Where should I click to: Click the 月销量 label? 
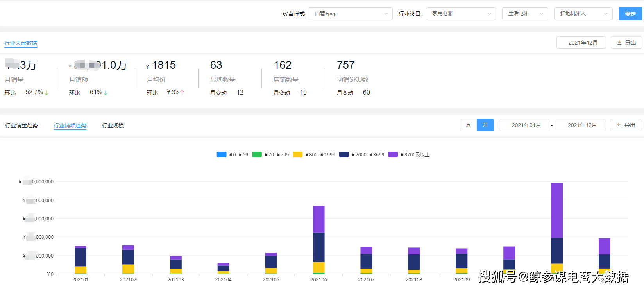click(14, 80)
